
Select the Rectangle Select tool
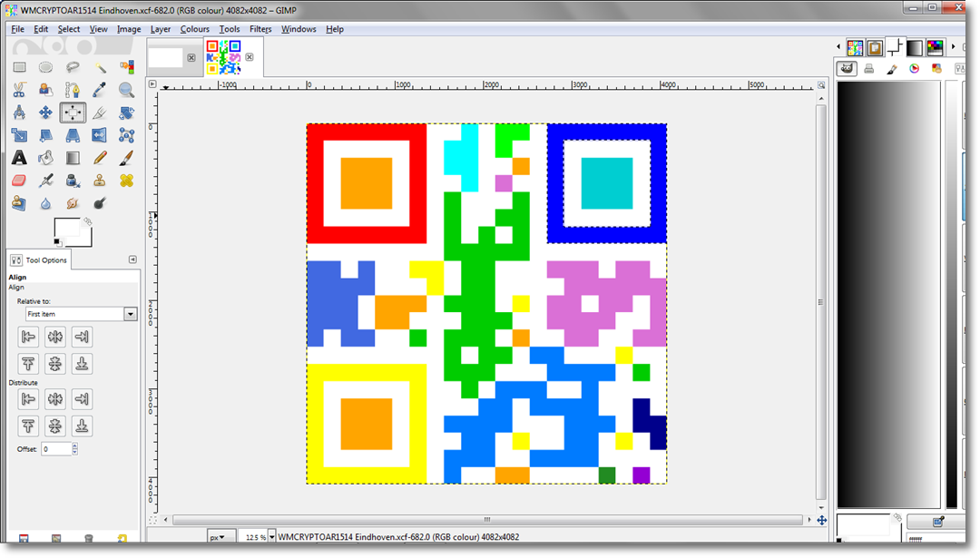pos(19,67)
